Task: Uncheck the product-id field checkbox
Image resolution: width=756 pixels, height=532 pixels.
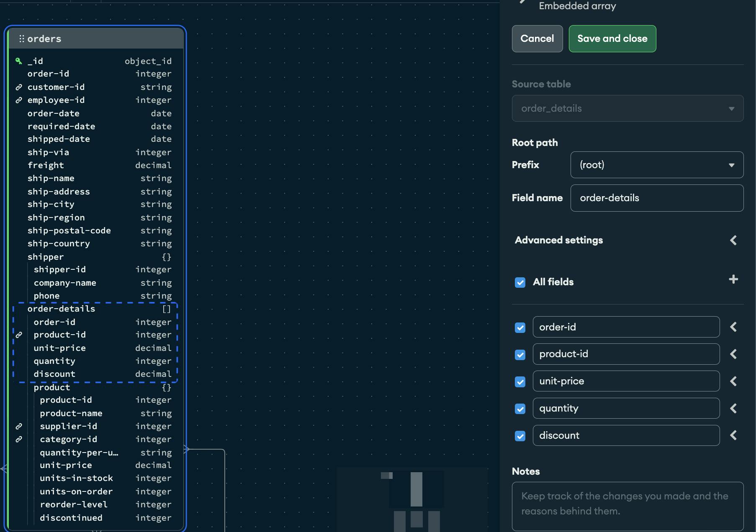Action: point(520,355)
